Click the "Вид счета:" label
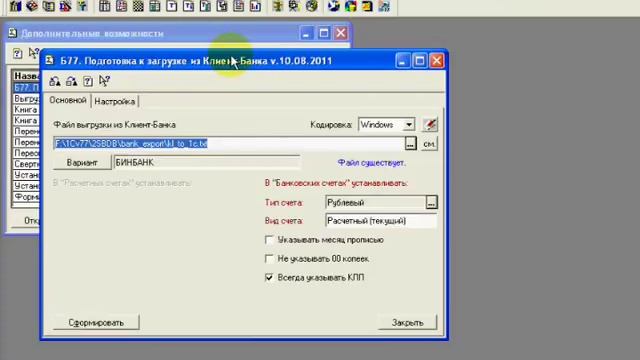 (284, 221)
